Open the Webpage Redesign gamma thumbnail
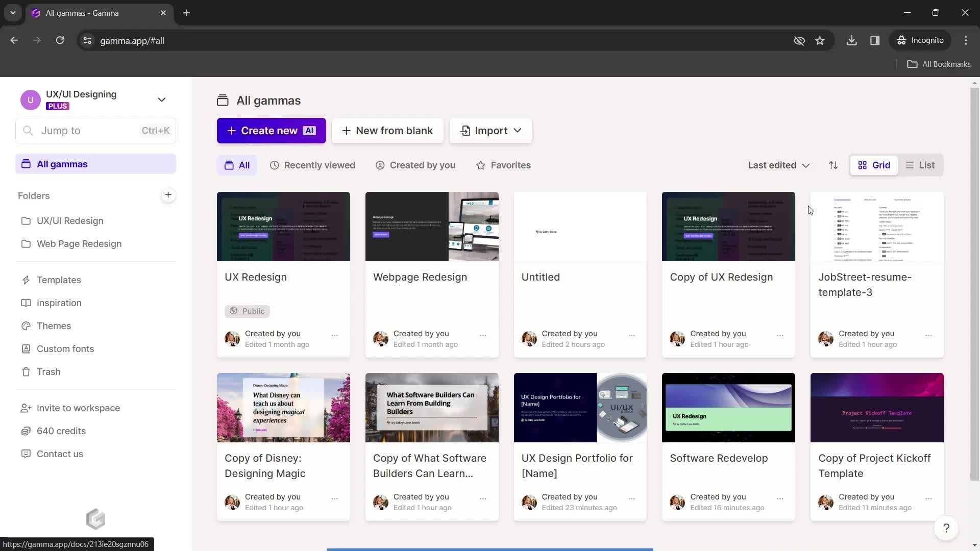Image resolution: width=980 pixels, height=551 pixels. click(x=431, y=226)
